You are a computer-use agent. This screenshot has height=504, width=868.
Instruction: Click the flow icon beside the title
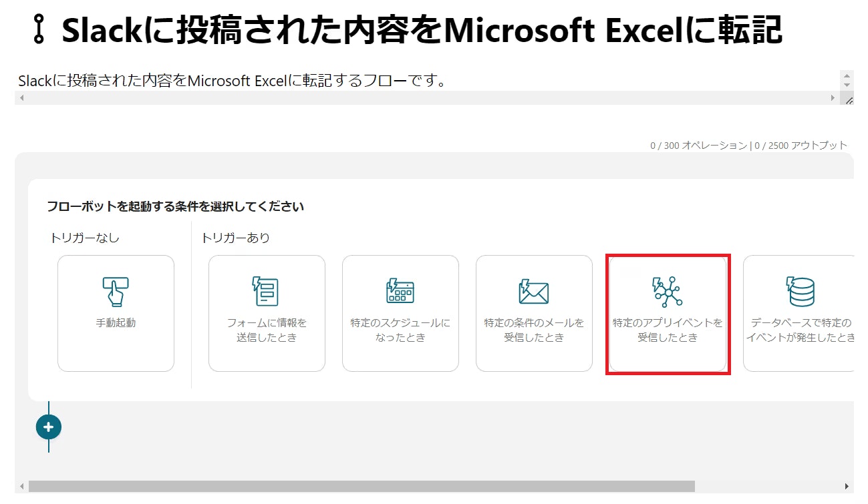39,30
